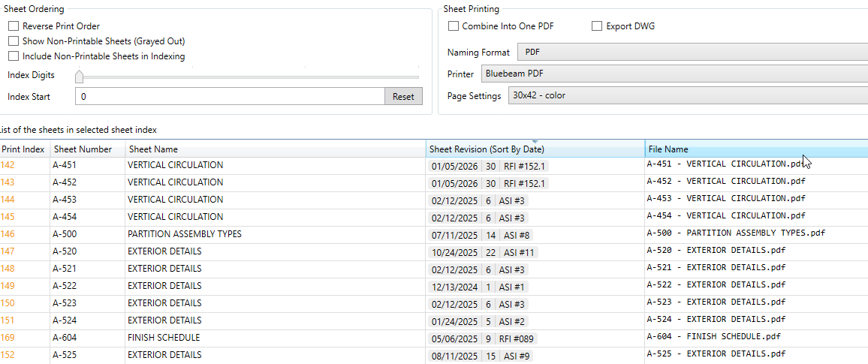Open Page Settings dropdown 30x42 - color
Viewport: 868px width, 364px height.
click(686, 96)
